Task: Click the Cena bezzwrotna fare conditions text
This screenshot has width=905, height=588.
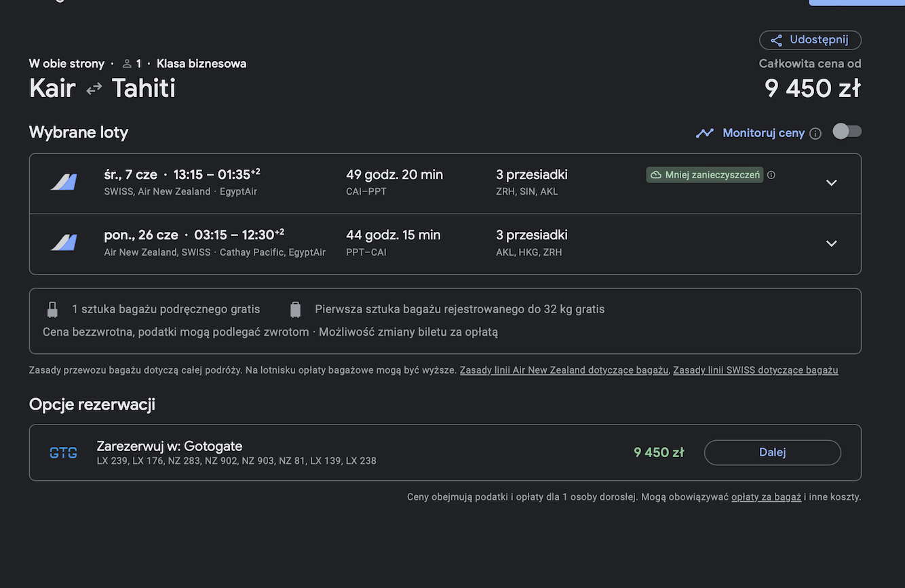Action: [x=271, y=332]
